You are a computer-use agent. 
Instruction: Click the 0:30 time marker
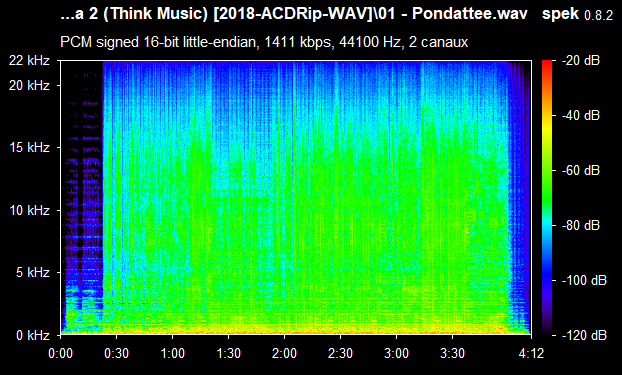116,353
